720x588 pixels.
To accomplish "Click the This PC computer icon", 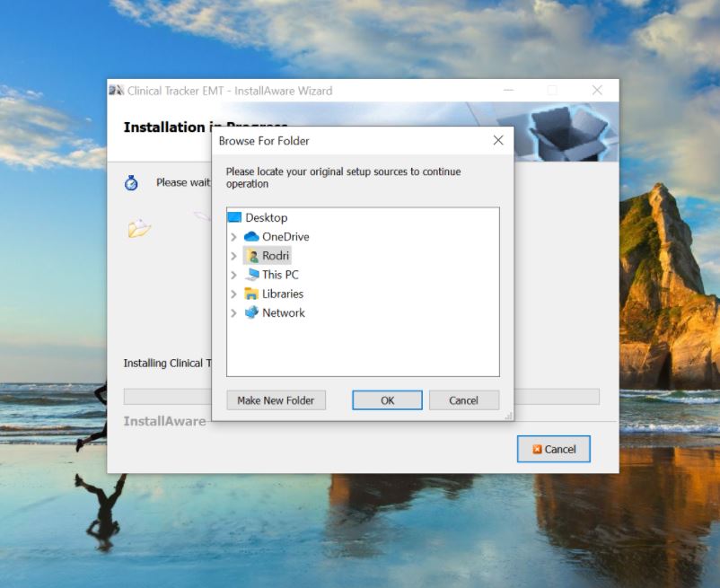I will coord(251,275).
